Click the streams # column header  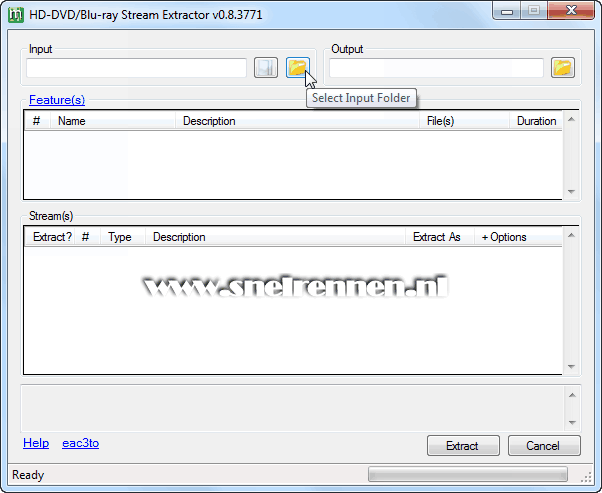point(88,237)
